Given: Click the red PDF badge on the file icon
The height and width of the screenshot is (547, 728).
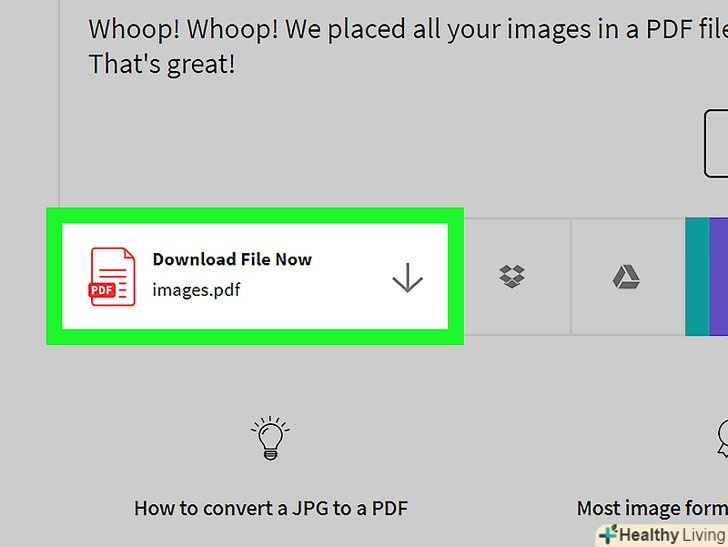Looking at the screenshot, I should (101, 290).
